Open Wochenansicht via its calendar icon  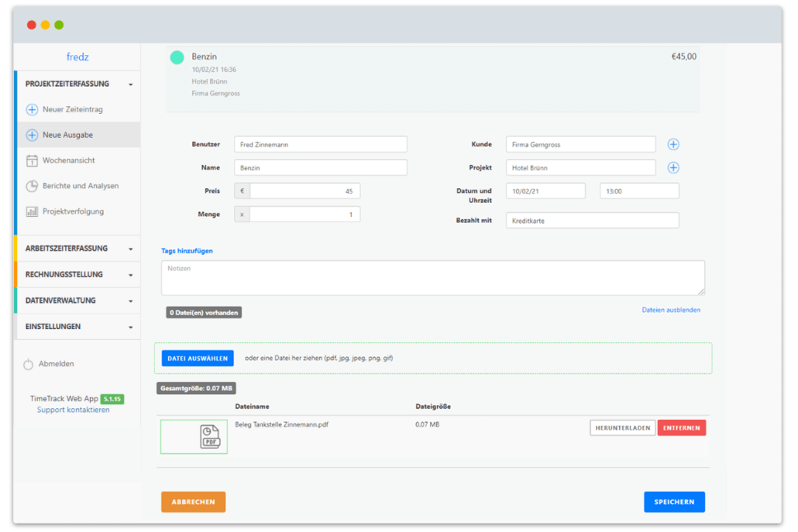[32, 161]
